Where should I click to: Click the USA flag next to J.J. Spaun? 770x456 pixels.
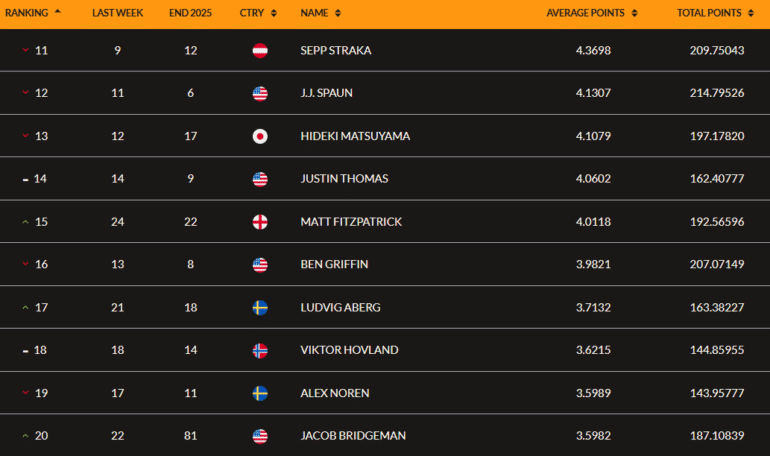[x=260, y=93]
